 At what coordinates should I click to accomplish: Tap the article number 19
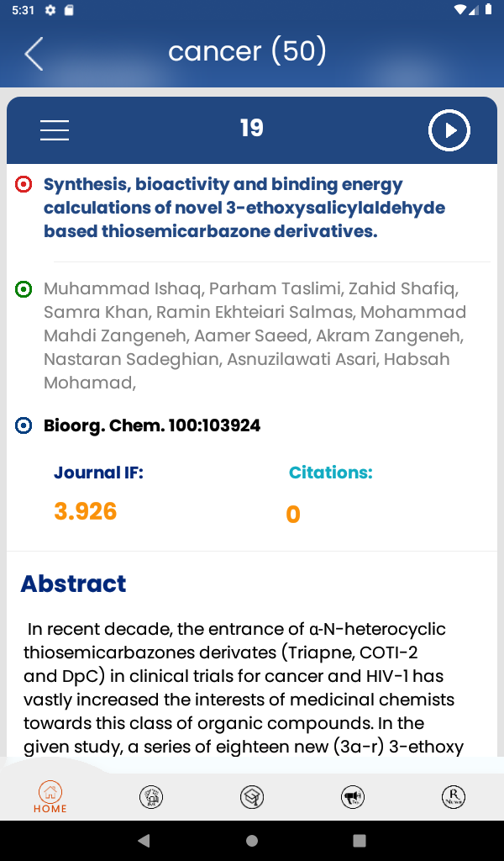(x=251, y=128)
